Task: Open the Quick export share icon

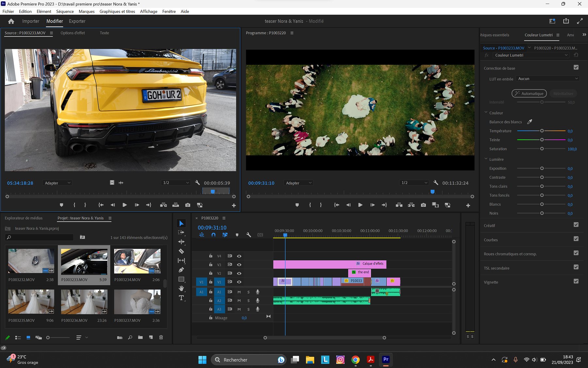Action: coord(566,21)
